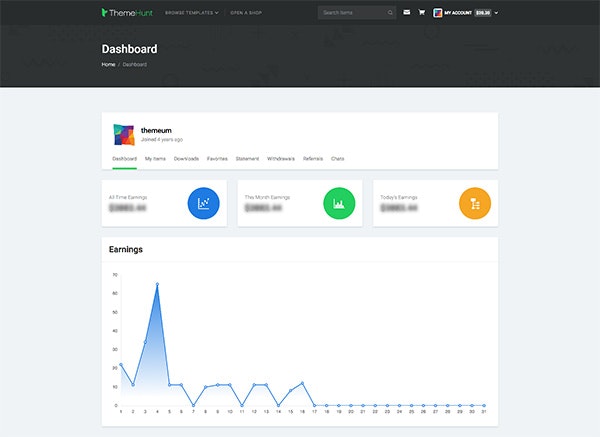This screenshot has width=600, height=437.
Task: Click the chart data point for day 1
Action: pyautogui.click(x=121, y=364)
